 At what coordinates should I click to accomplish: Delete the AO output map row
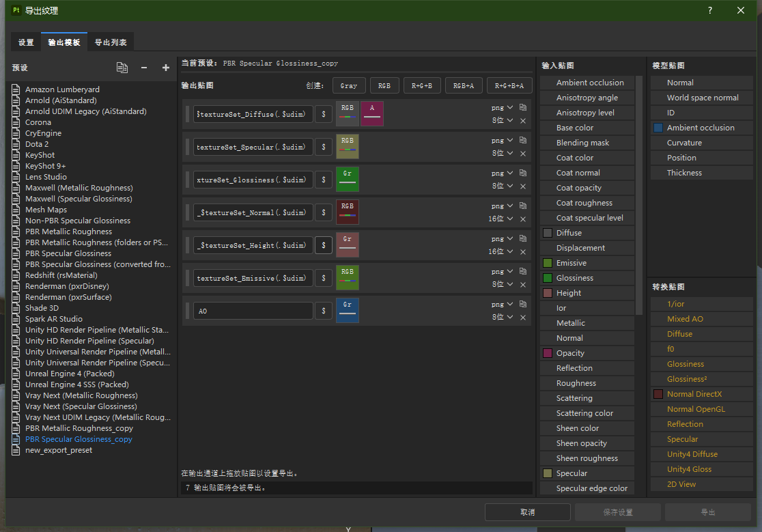coord(523,318)
